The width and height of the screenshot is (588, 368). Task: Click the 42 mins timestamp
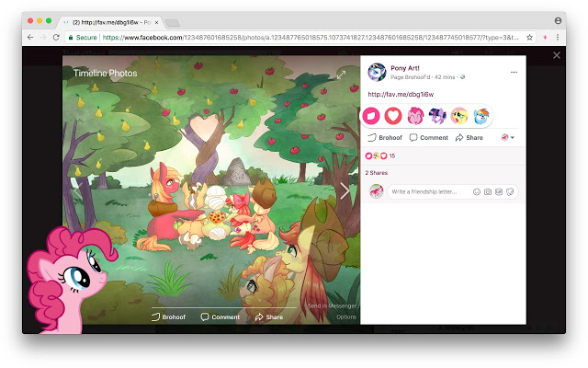pos(445,77)
